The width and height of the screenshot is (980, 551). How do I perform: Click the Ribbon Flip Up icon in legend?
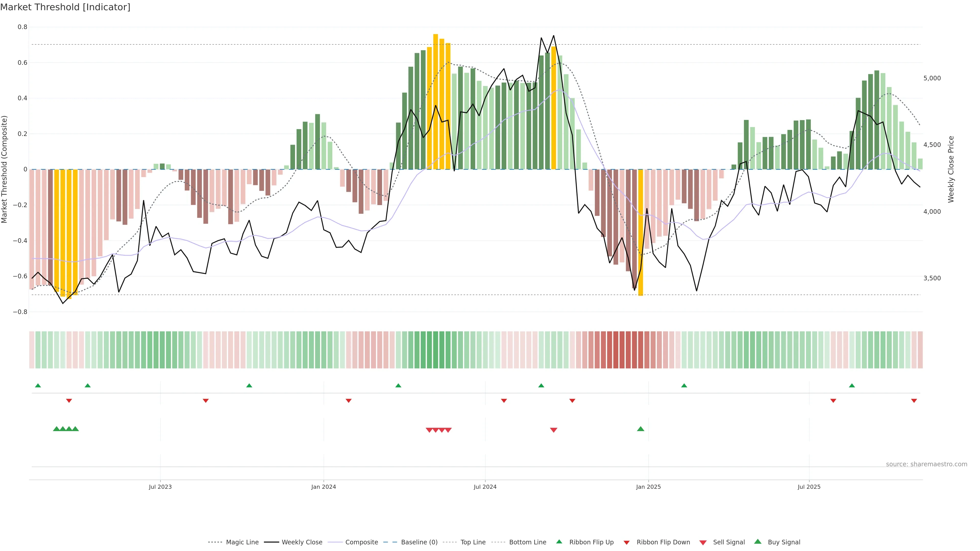pos(559,542)
